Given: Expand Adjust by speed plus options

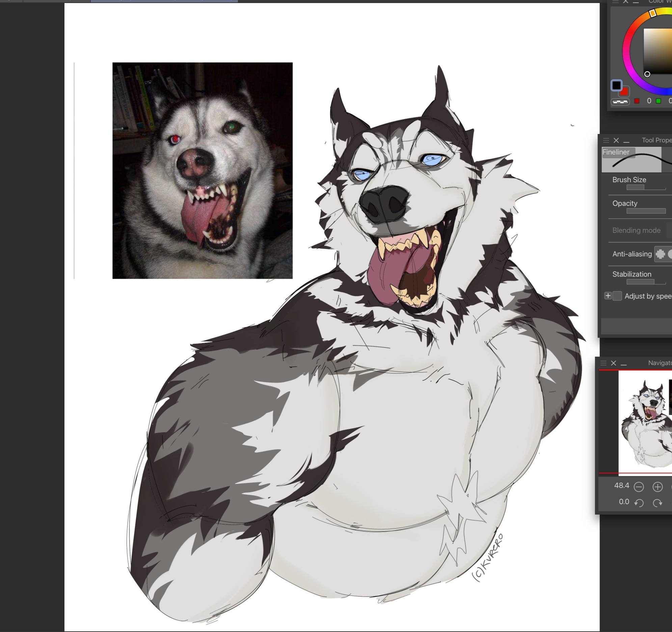Looking at the screenshot, I should pyautogui.click(x=608, y=296).
